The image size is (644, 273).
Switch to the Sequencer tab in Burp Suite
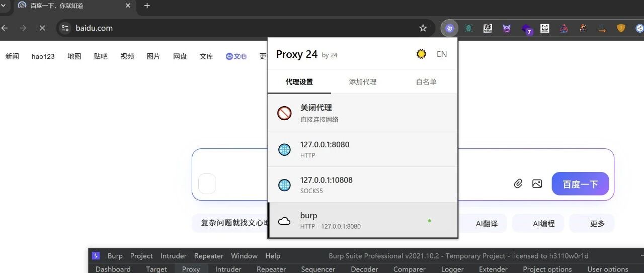[x=318, y=269]
